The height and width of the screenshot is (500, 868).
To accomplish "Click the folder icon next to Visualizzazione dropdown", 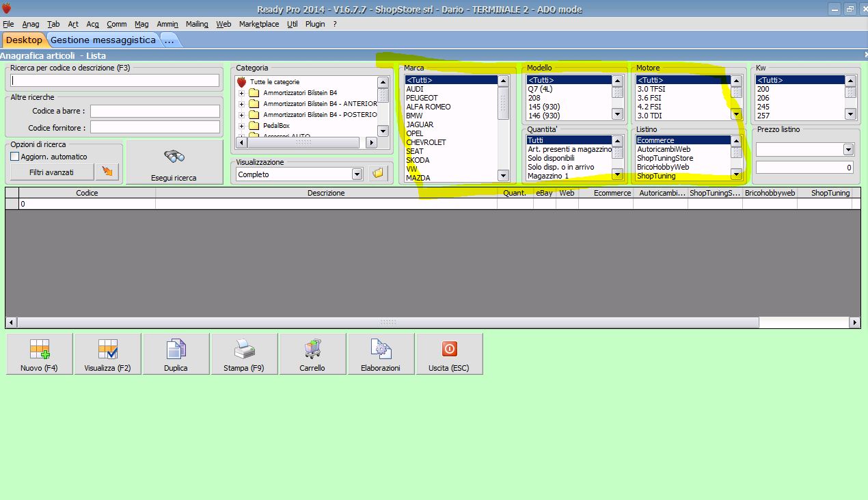I will [377, 174].
